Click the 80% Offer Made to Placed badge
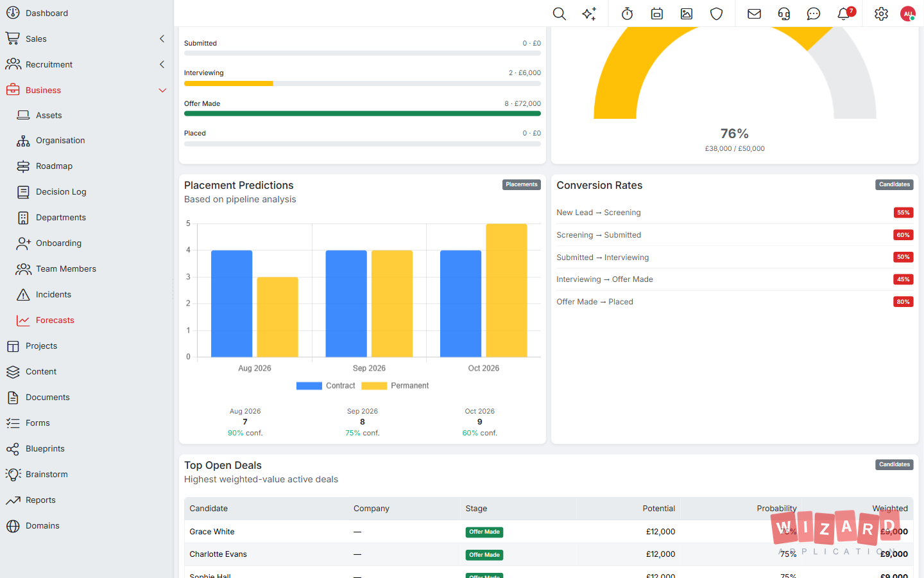This screenshot has width=924, height=578. [x=903, y=302]
